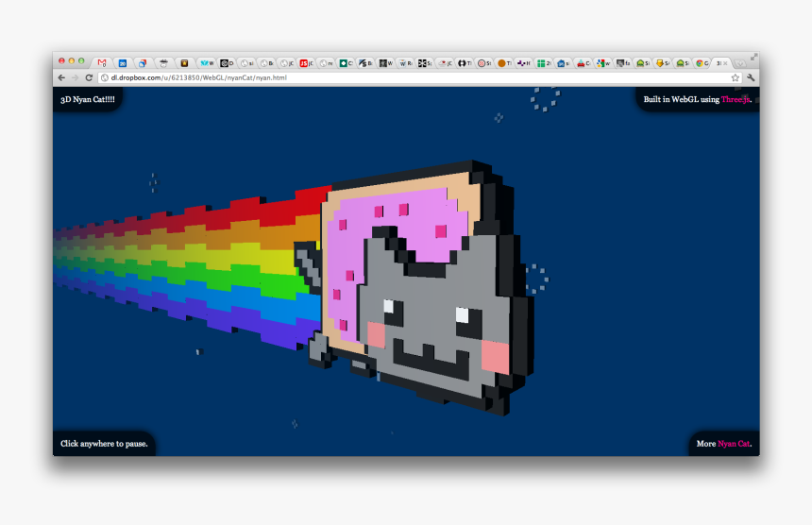Follow the pink Nyan Cat link
This screenshot has height=525, width=812.
(x=734, y=444)
